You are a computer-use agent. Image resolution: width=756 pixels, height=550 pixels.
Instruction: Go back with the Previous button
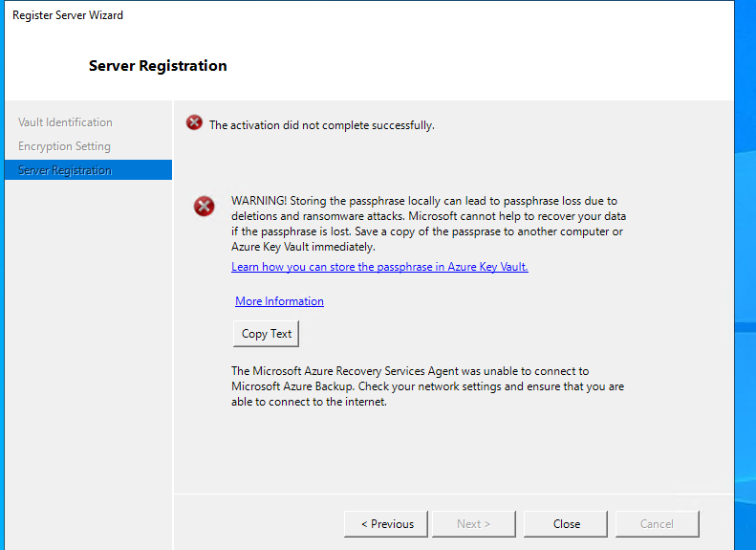tap(386, 524)
